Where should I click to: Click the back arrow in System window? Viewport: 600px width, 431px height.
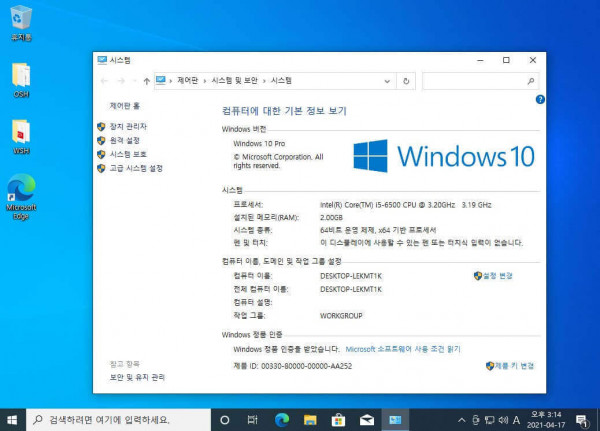click(x=104, y=81)
